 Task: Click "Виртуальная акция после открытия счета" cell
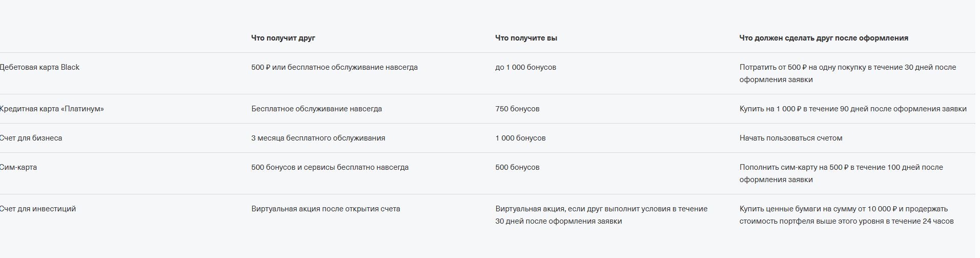325,209
